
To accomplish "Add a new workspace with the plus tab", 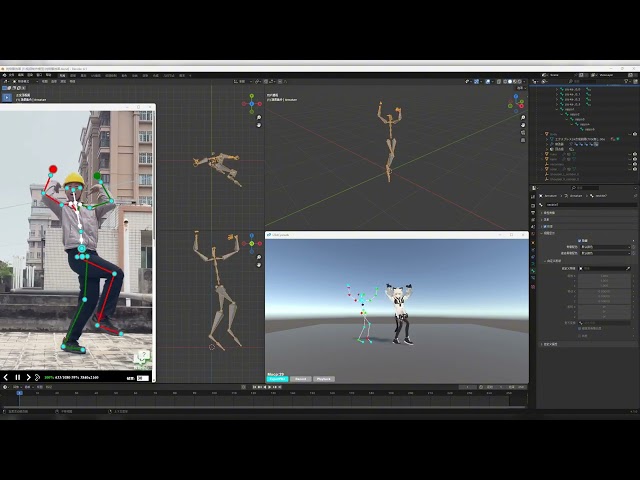I will point(190,76).
